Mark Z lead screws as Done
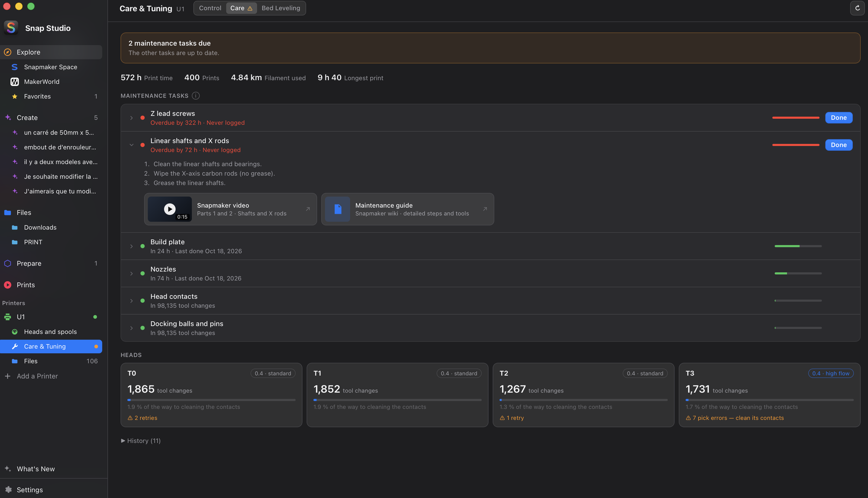 (x=838, y=118)
